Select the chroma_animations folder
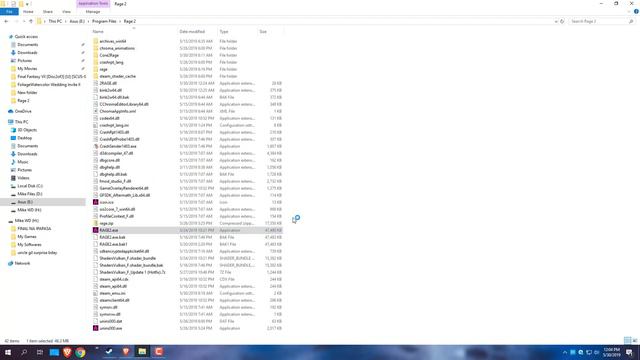Image resolution: width=640 pixels, height=360 pixels. (x=117, y=48)
